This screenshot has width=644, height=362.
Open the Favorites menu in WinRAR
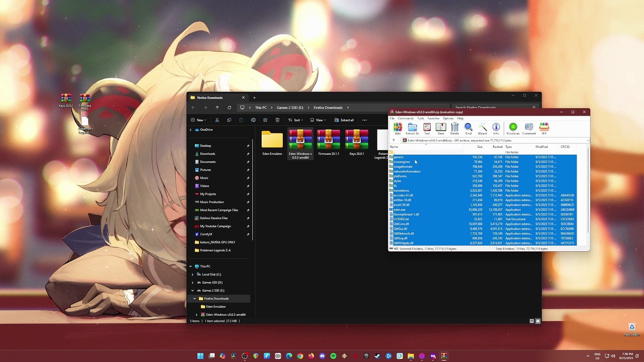click(433, 118)
